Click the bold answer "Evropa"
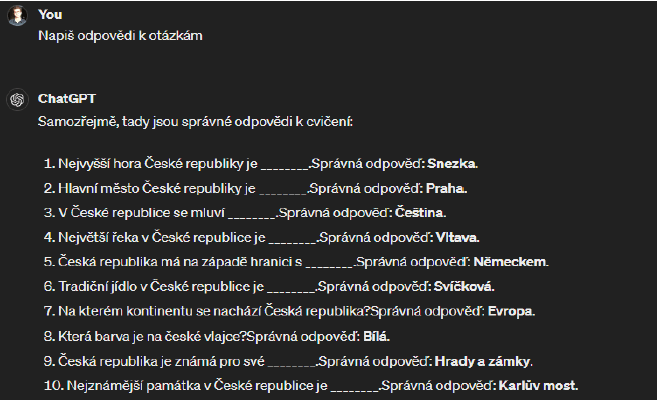The image size is (657, 400). tap(511, 311)
